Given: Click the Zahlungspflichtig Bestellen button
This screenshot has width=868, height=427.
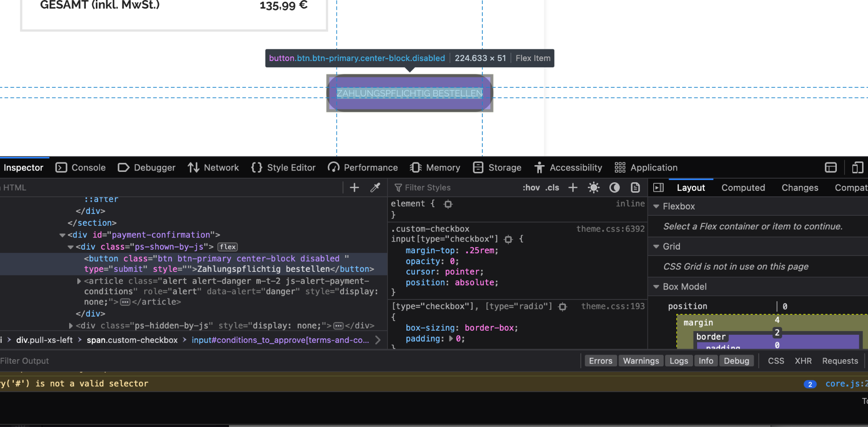Looking at the screenshot, I should coord(410,93).
